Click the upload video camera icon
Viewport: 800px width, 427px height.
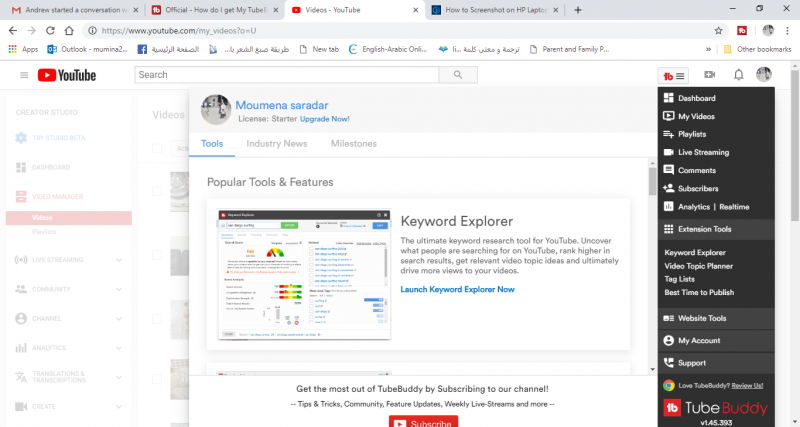(710, 75)
